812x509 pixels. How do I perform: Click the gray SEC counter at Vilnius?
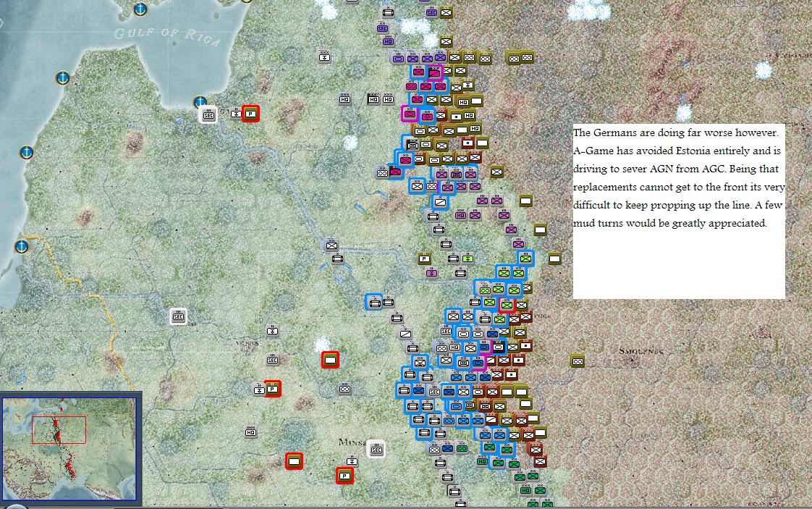272,360
